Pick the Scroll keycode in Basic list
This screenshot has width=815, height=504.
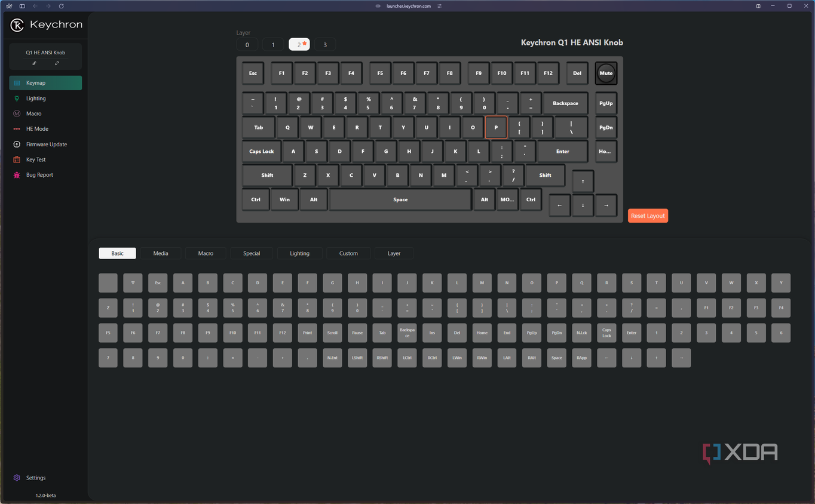click(x=332, y=333)
